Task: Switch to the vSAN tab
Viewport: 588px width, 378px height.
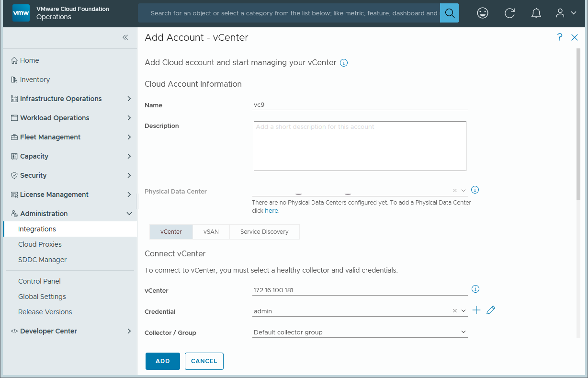Action: (211, 232)
